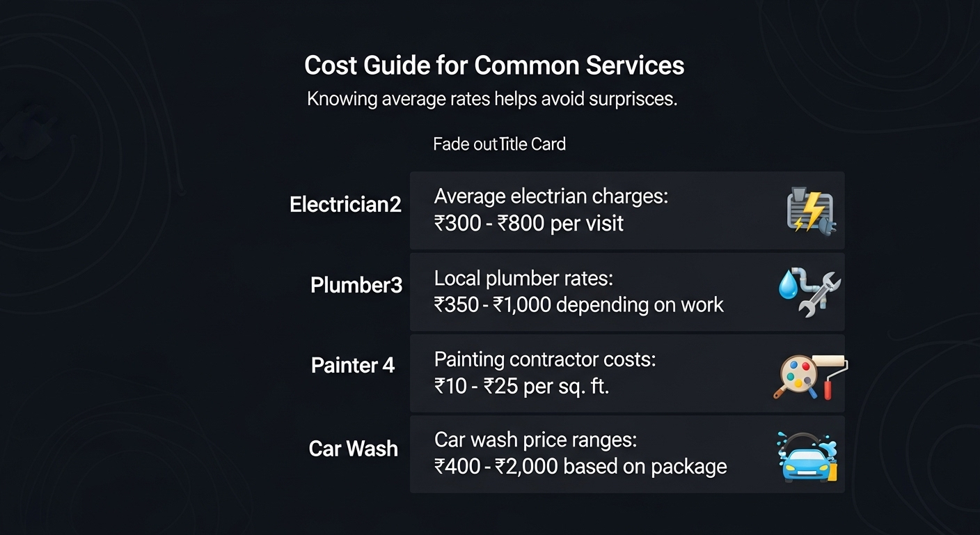Click the lightning bolt electrician icon
Screen dimensions: 980x535
click(811, 211)
